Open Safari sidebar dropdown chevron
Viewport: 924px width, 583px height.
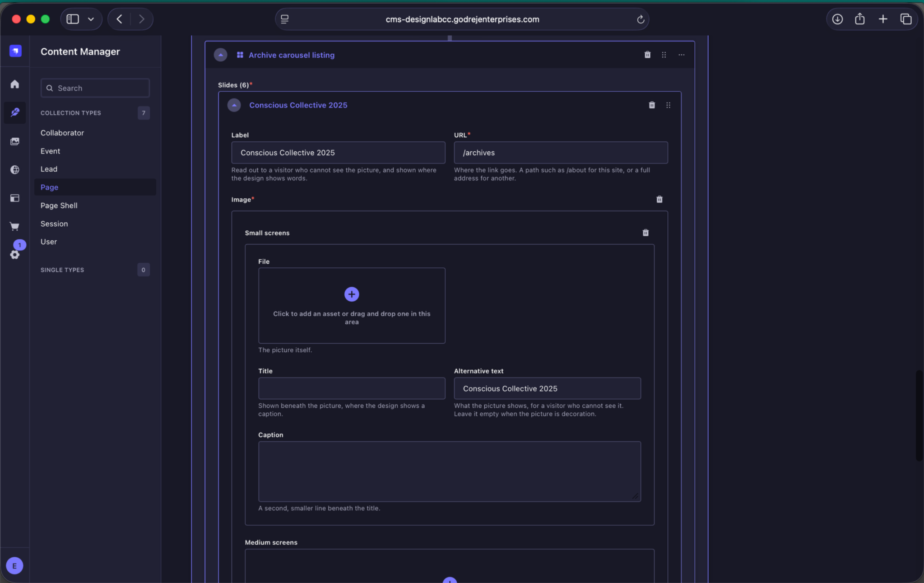click(91, 19)
